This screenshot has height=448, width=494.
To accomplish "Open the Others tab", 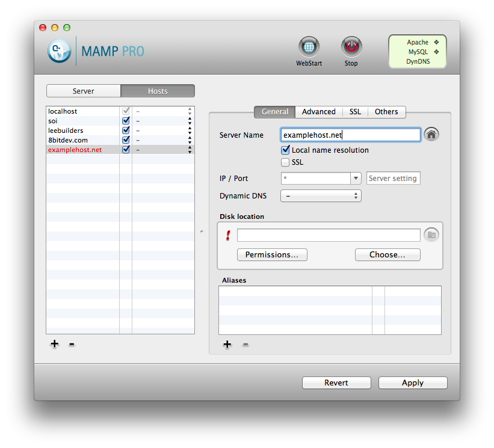I will (x=386, y=112).
